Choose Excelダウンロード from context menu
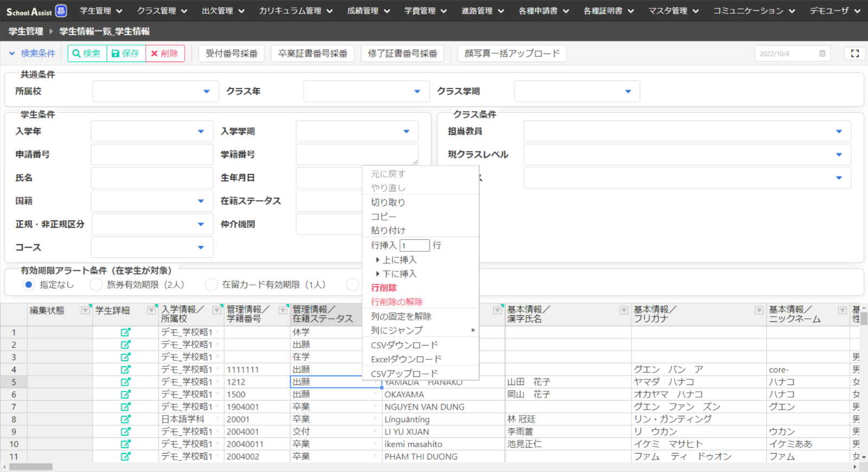Screen dimensions: 868x472 tap(406, 359)
